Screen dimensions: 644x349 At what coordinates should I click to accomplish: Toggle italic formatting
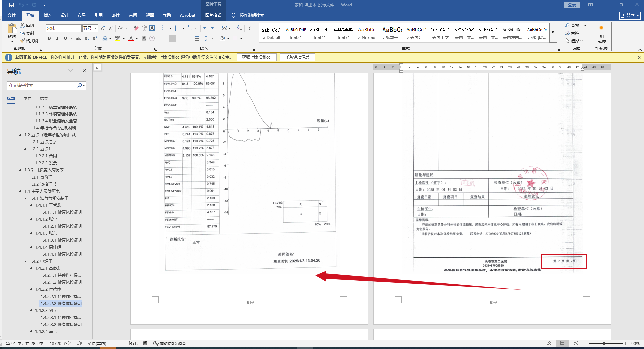click(x=57, y=39)
